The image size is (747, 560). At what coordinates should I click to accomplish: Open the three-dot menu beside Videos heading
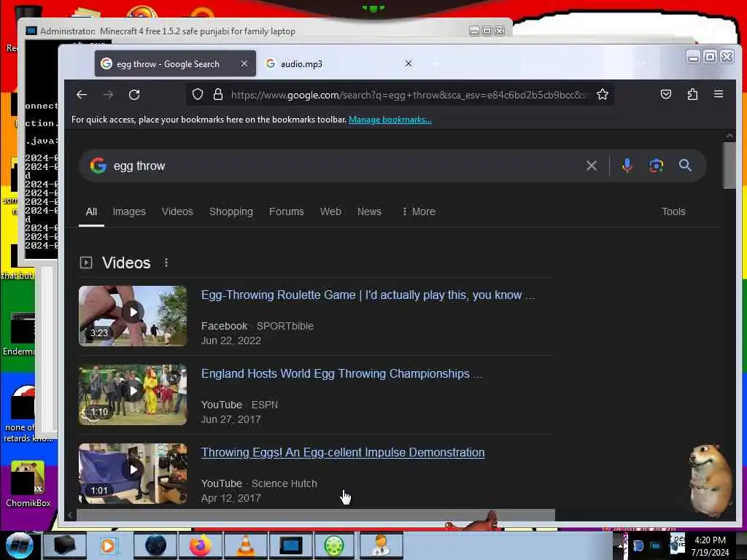(166, 262)
